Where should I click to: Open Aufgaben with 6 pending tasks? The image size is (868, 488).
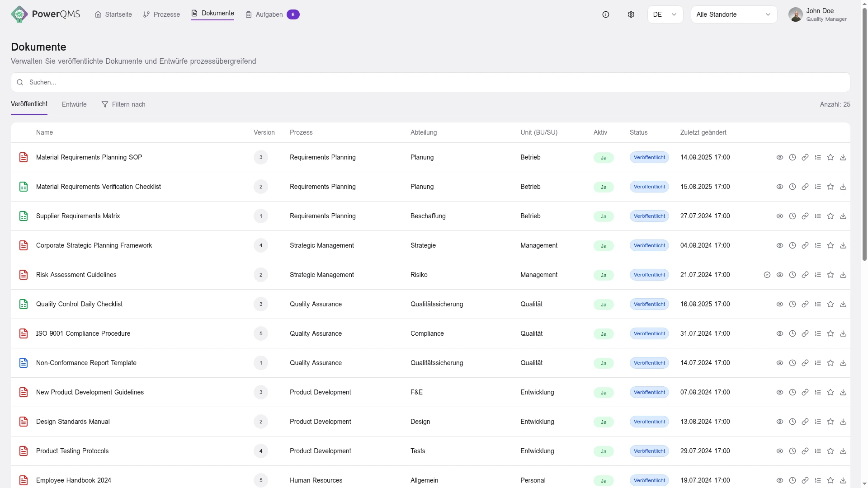[x=272, y=14]
